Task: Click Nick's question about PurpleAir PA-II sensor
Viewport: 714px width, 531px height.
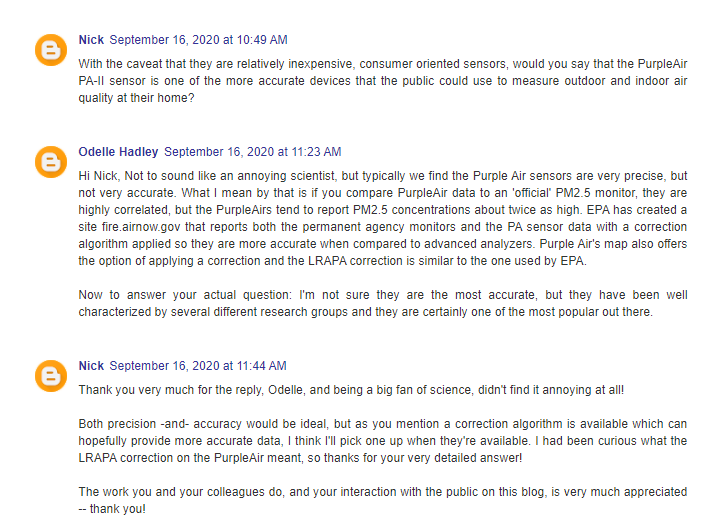Action: coord(382,81)
